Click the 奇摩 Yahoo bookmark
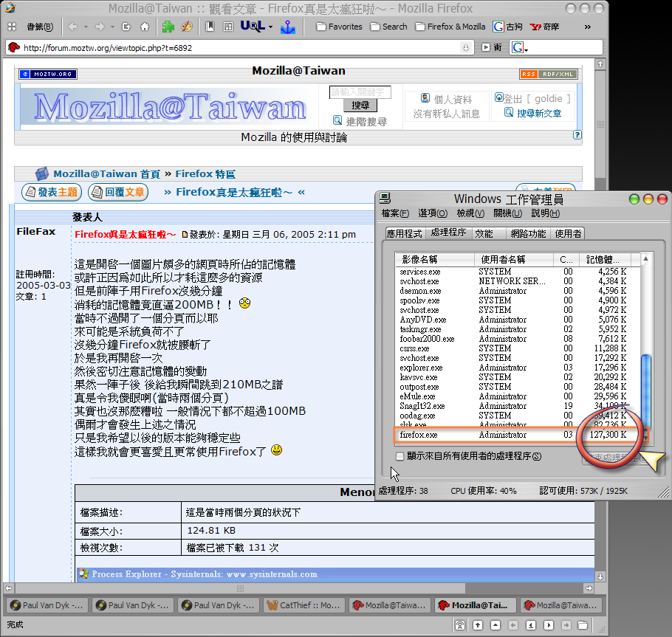This screenshot has width=672, height=637. 544,27
